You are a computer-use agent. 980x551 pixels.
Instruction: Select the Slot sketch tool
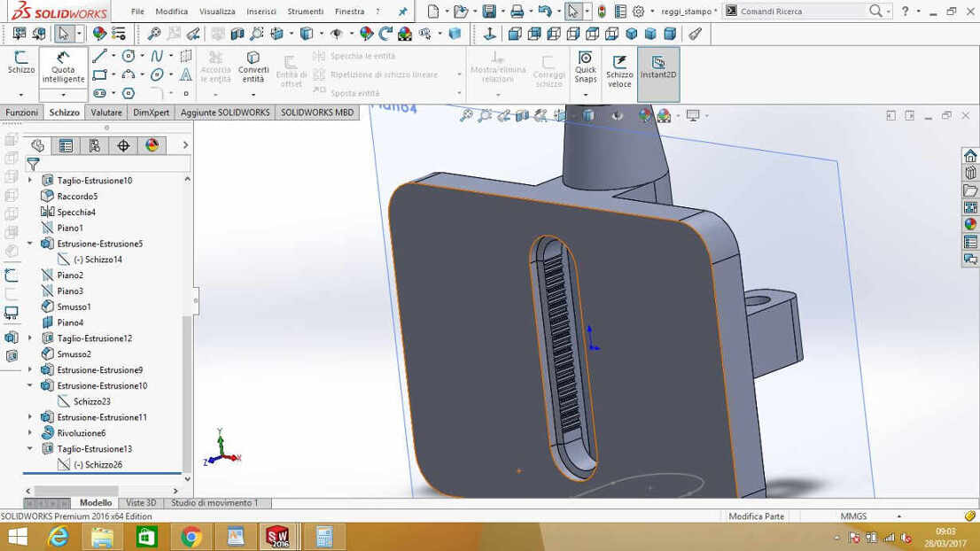[x=99, y=93]
